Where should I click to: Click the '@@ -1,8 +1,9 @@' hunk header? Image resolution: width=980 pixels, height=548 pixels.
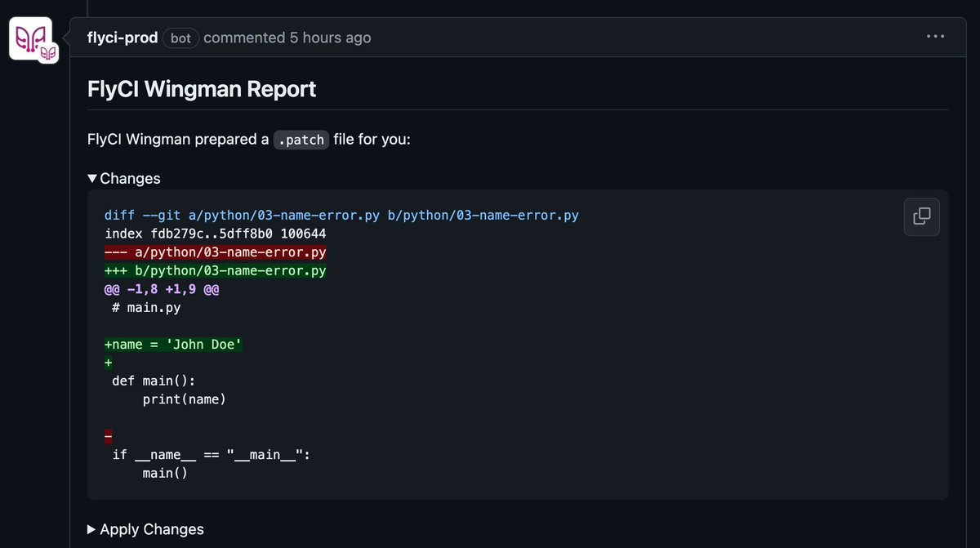click(x=162, y=289)
